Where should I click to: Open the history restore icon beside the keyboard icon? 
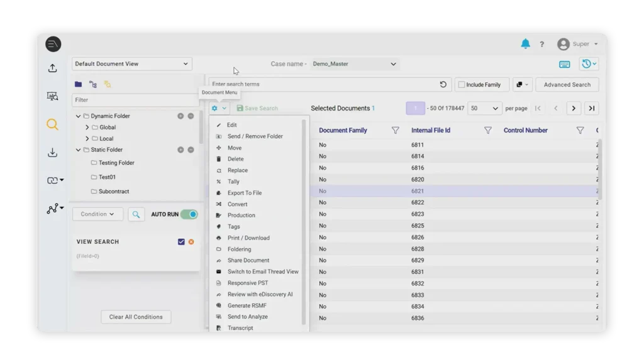coord(587,63)
